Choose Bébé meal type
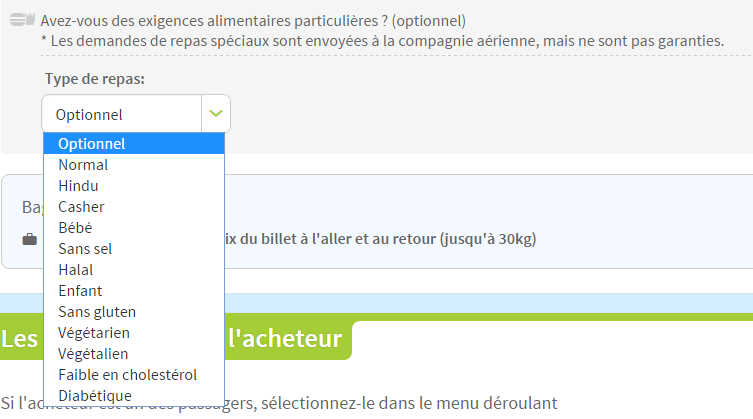This screenshot has width=753, height=419. (134, 228)
